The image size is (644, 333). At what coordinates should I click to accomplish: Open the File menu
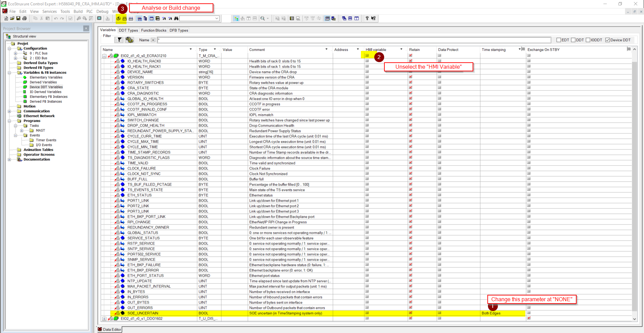pyautogui.click(x=12, y=11)
